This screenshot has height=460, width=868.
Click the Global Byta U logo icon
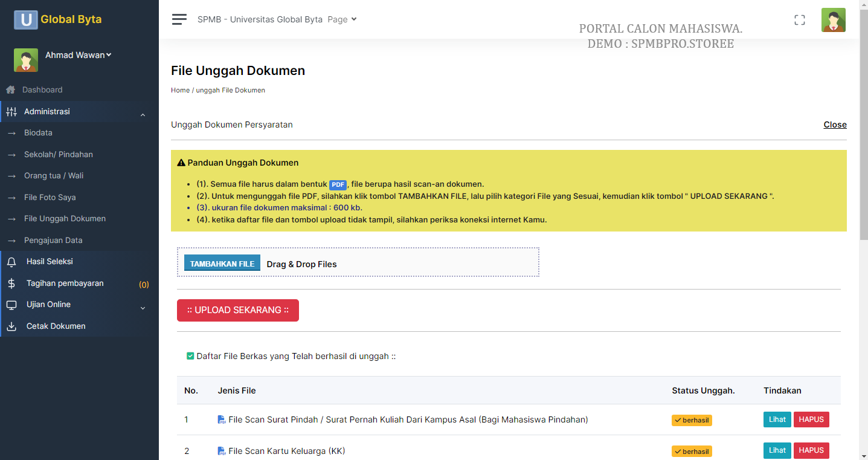tap(26, 19)
